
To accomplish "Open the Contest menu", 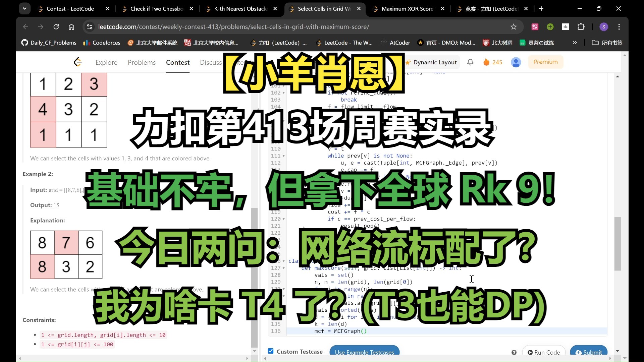I will (x=178, y=62).
